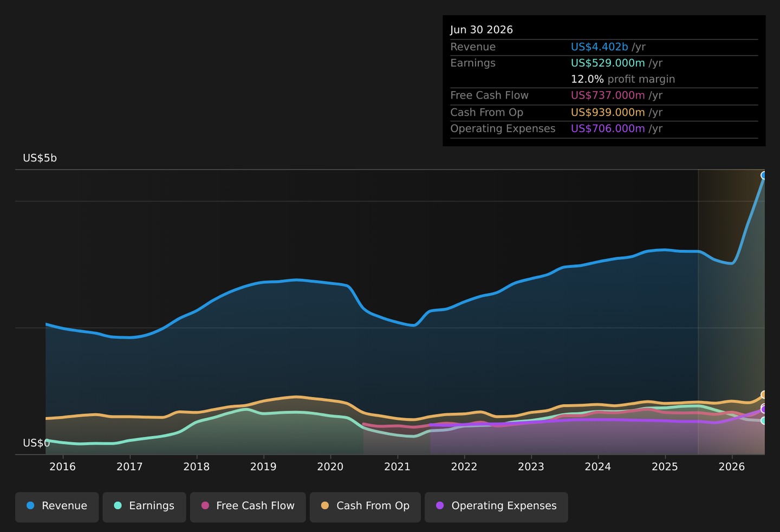The height and width of the screenshot is (532, 780).
Task: Toggle the Operating Expenses legend button
Action: (496, 507)
